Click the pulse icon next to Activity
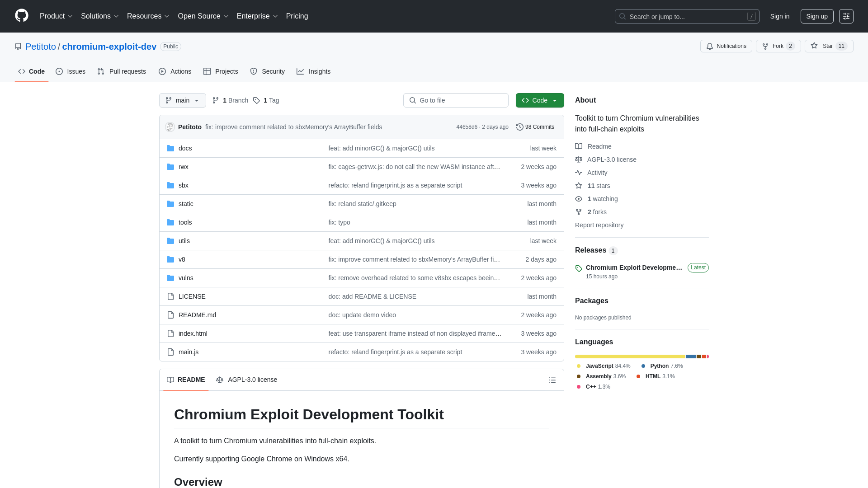Viewport: 868px width, 488px height. (579, 173)
